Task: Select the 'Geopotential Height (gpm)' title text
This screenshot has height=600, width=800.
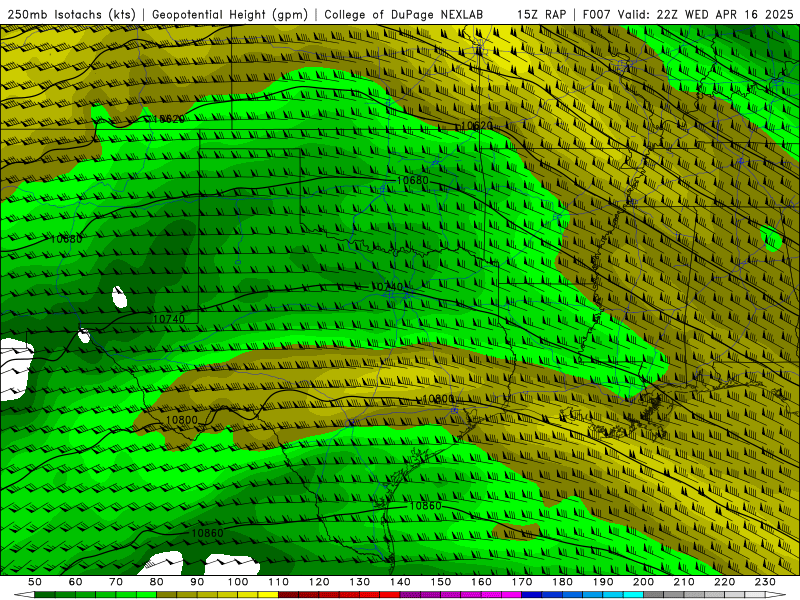Action: (x=230, y=15)
